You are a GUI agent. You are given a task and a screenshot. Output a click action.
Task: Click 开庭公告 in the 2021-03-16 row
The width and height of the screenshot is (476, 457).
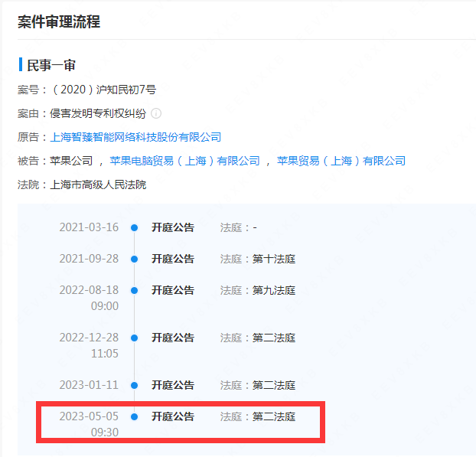coord(173,227)
